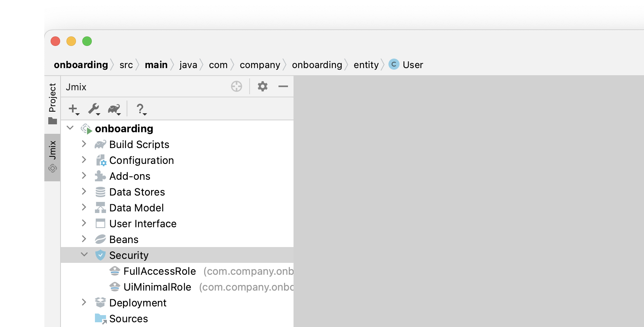Collapse the onboarding root node
644x327 pixels.
click(70, 128)
